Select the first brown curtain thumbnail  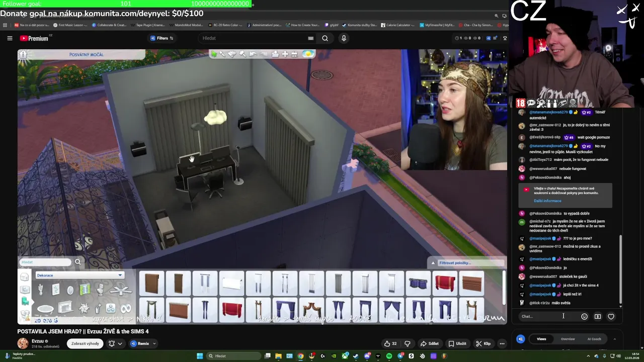(x=151, y=283)
